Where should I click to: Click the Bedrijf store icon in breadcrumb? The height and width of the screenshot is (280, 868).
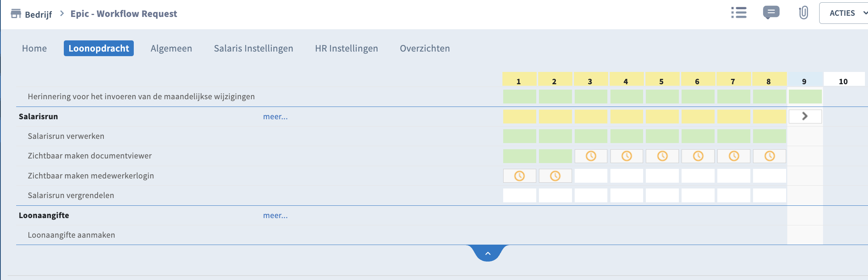coord(16,14)
